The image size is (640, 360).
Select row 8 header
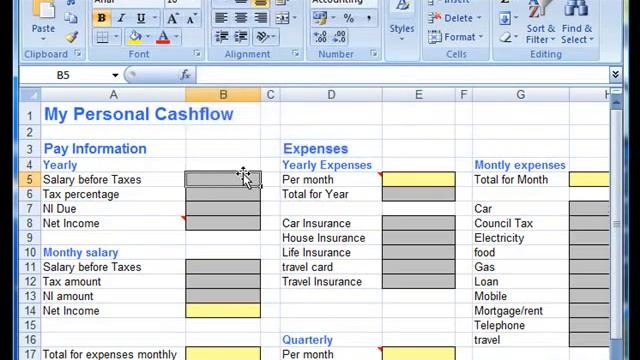(x=30, y=224)
